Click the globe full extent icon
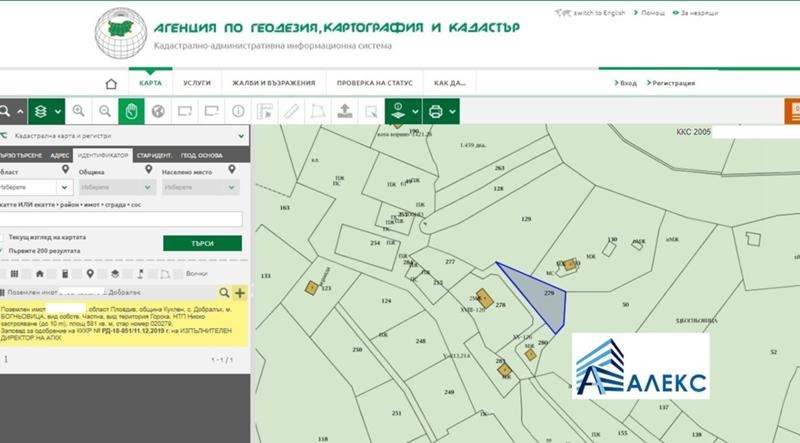Screen dimensions: 800x443 (157, 111)
